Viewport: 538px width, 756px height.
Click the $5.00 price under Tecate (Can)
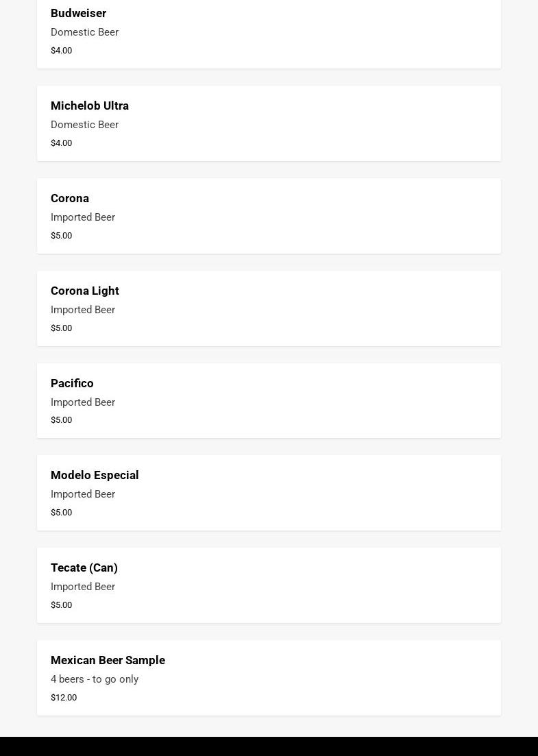(x=61, y=605)
